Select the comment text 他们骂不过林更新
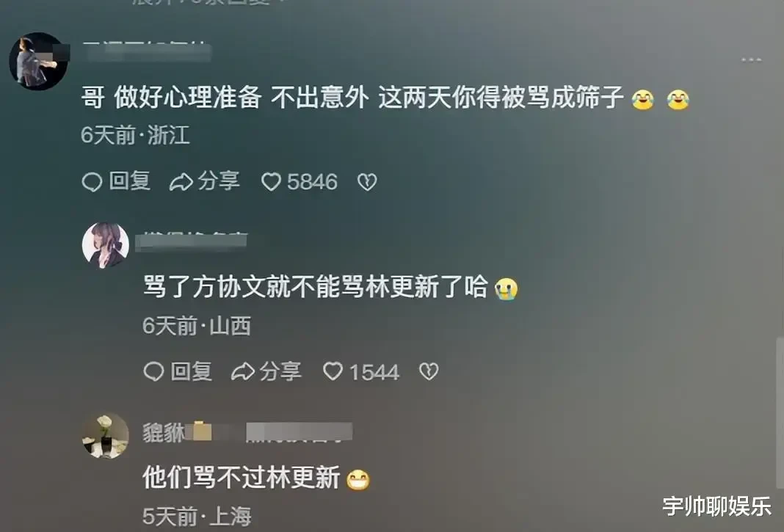784x532 pixels. 242,478
